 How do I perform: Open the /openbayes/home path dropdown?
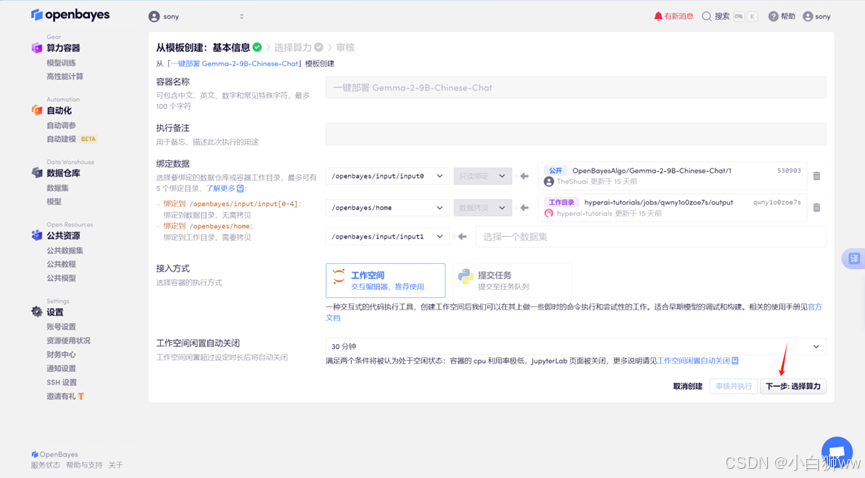pyautogui.click(x=387, y=208)
